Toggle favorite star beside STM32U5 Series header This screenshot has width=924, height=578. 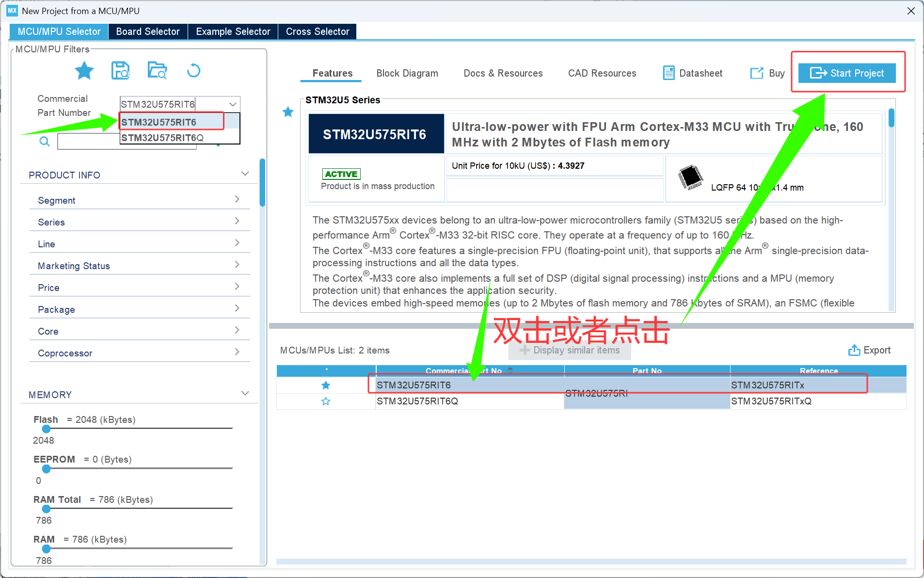pos(288,112)
